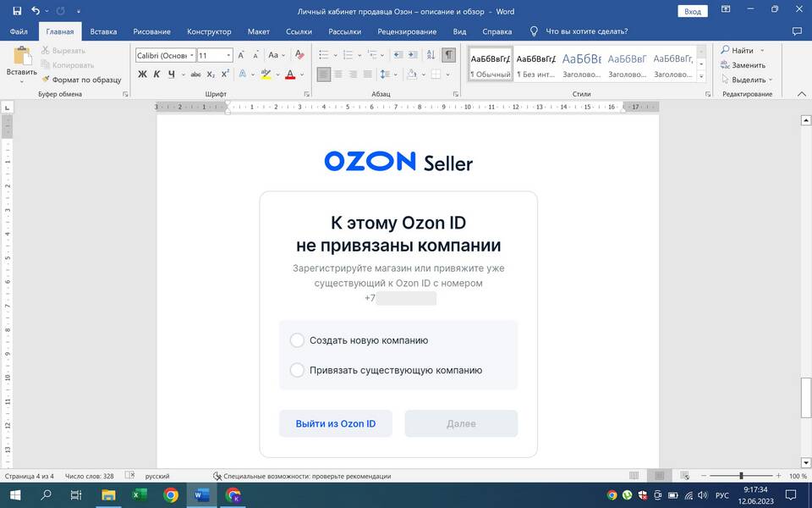Adjust the zoom slider in status bar
Screen dimensions: 812x508
(x=741, y=476)
